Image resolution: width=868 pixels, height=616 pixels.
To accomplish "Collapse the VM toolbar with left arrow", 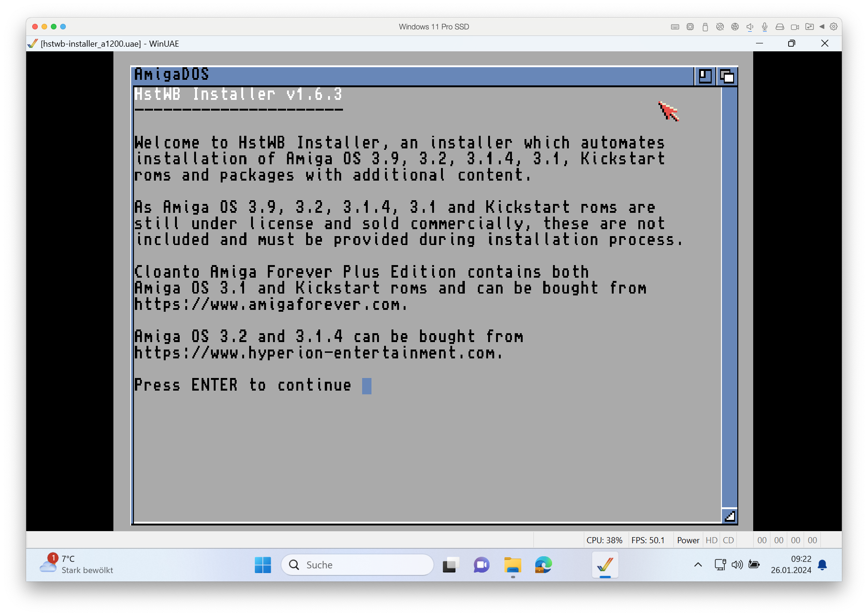I will pos(822,27).
